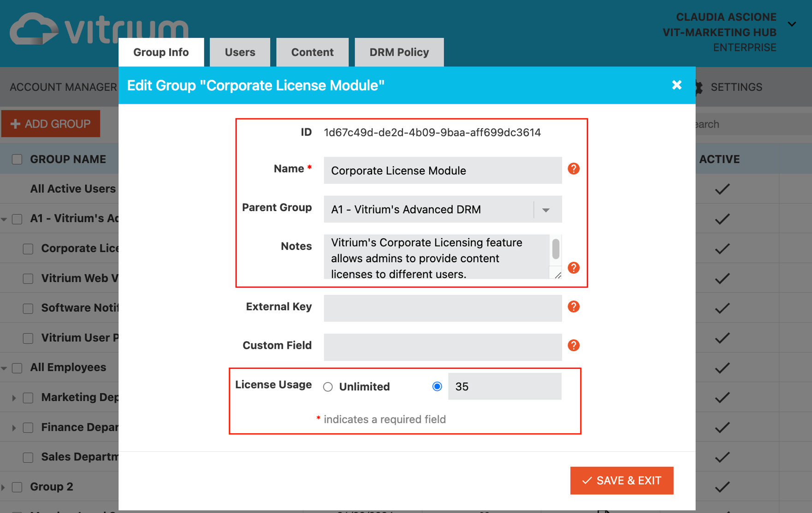Click the Add Group button
This screenshot has width=812, height=513.
pos(50,124)
